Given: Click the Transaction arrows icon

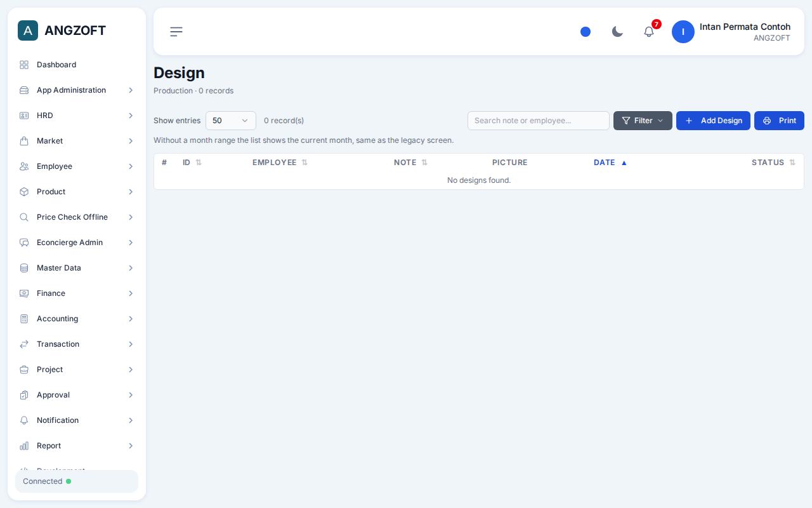Looking at the screenshot, I should click(24, 344).
